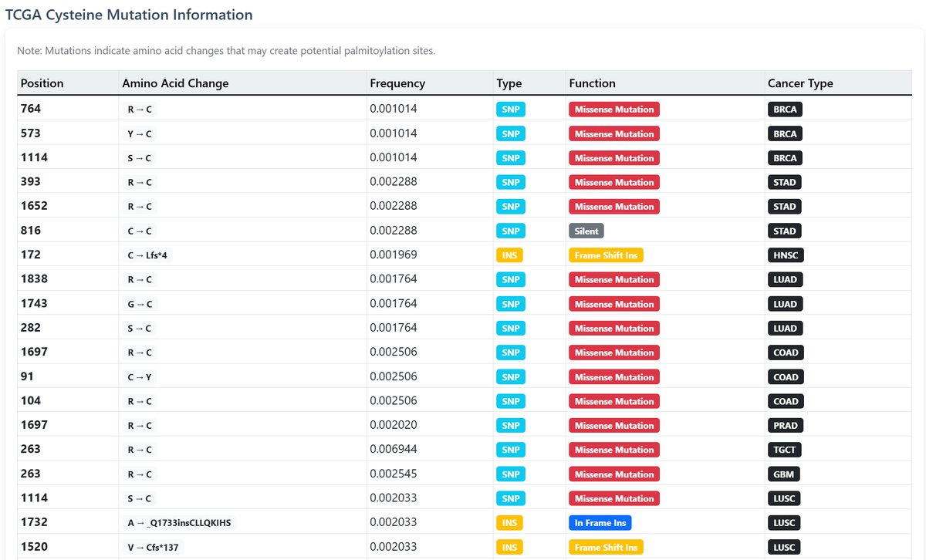Viewport: 926px width, 560px height.
Task: Click the Frame Shift Ins badge for position 172
Action: click(606, 255)
